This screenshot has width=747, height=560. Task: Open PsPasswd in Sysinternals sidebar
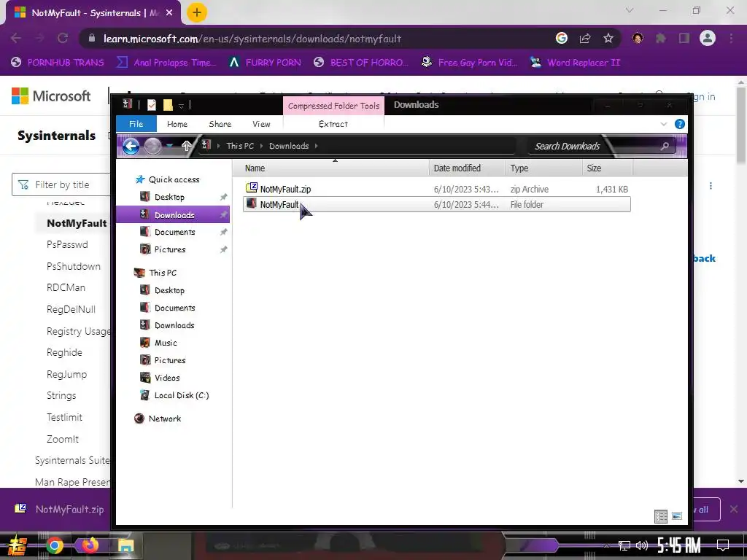(x=67, y=244)
